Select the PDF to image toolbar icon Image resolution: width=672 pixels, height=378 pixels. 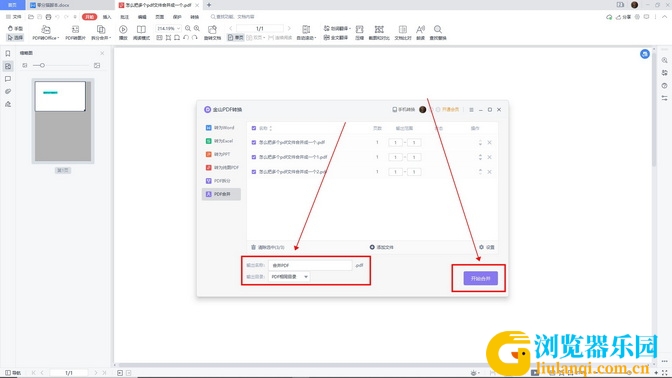(75, 32)
